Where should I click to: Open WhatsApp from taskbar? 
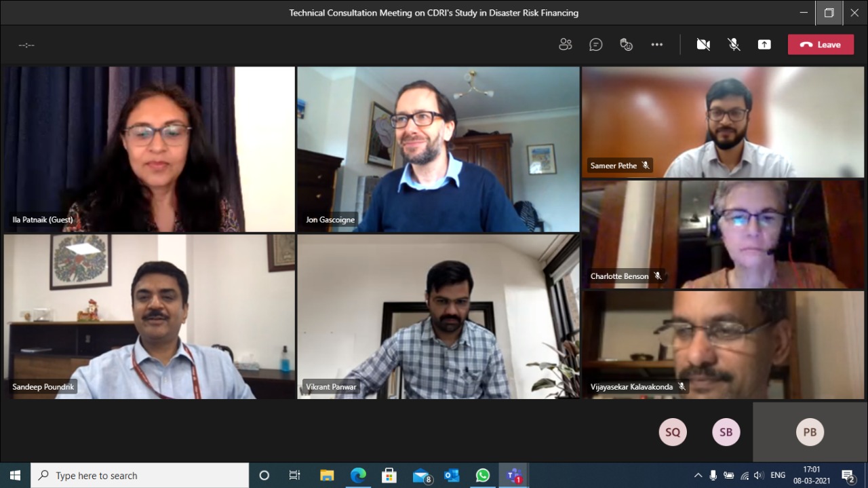click(483, 475)
